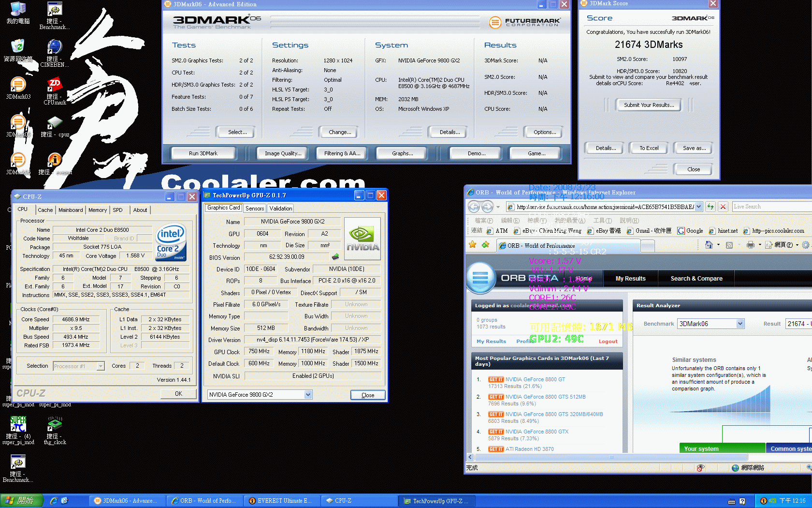
Task: Select the CINEBENCH shortcut on the desktop
Action: (x=55, y=53)
